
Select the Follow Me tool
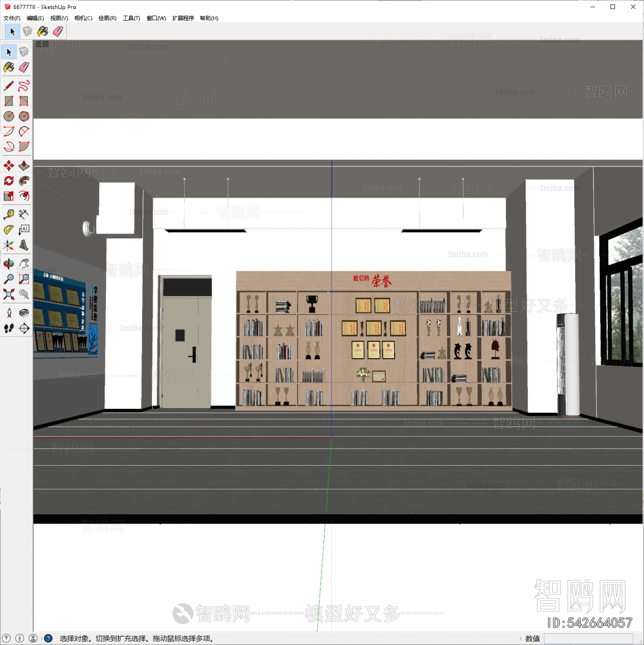(24, 181)
